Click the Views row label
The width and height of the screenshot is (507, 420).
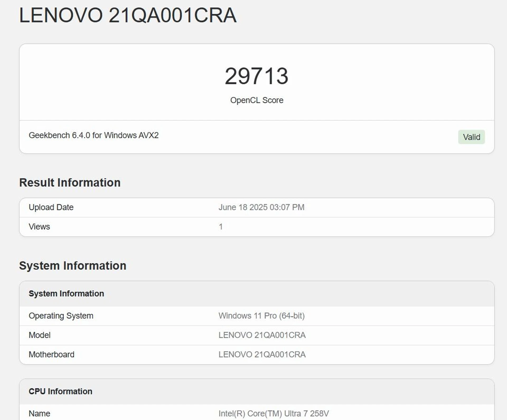pyautogui.click(x=39, y=227)
